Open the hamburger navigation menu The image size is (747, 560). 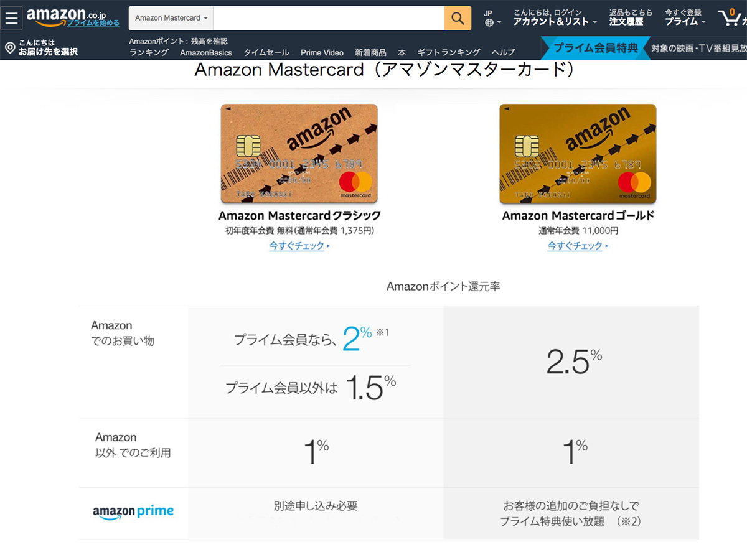point(11,17)
